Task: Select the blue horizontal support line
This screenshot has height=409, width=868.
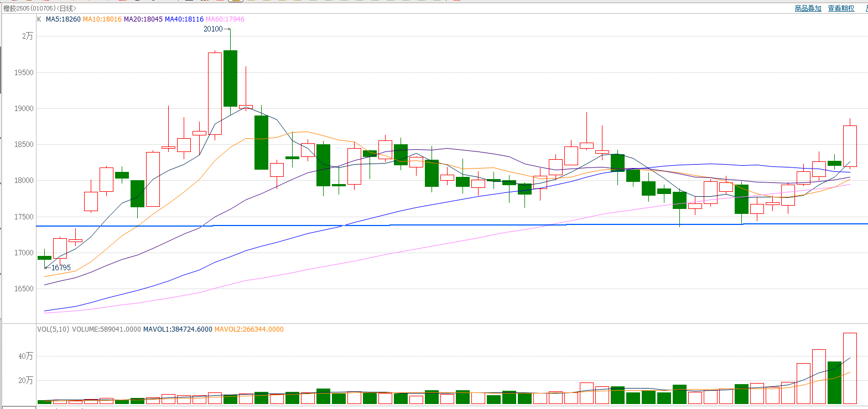Action: 443,225
